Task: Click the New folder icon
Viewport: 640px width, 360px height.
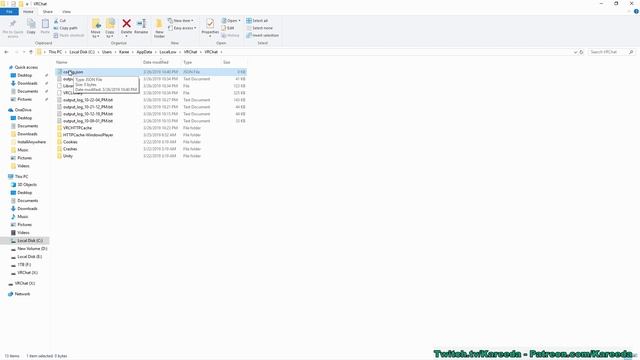Action: (159, 24)
